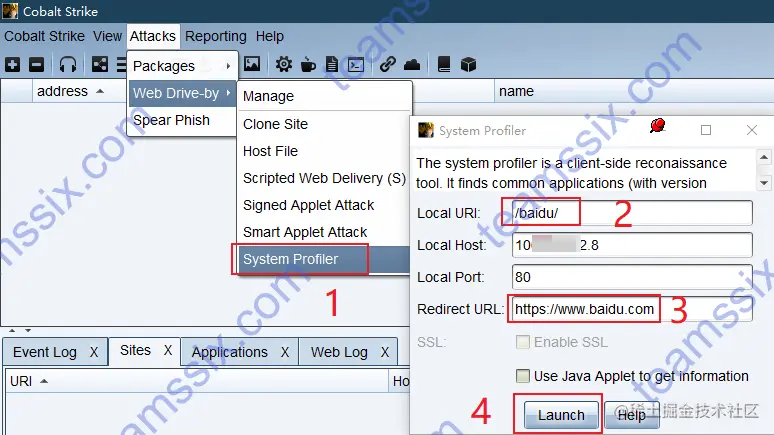Click the book help icon in toolbar
The image size is (774, 435).
[444, 64]
